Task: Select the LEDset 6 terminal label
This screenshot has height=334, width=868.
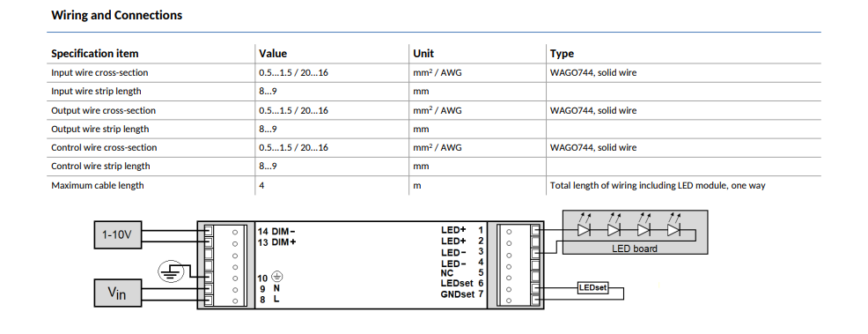Action: click(462, 283)
